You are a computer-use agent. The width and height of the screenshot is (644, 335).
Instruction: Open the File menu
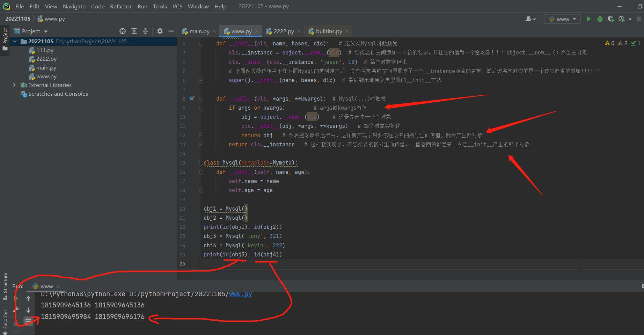(20, 6)
